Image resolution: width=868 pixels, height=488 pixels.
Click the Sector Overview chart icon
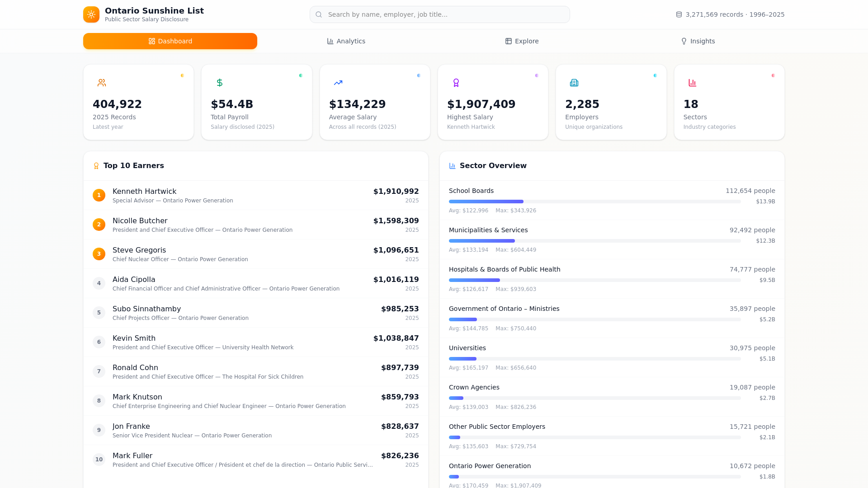coord(452,166)
